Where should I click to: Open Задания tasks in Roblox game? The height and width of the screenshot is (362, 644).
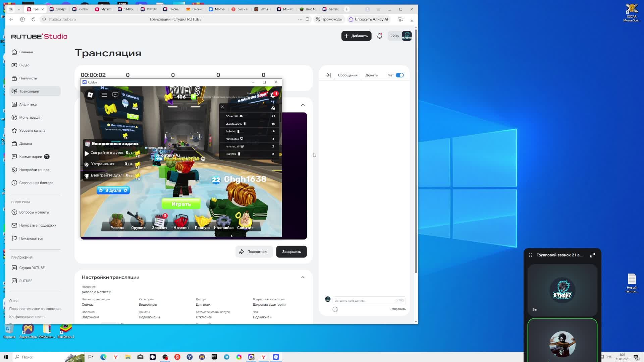(x=160, y=222)
